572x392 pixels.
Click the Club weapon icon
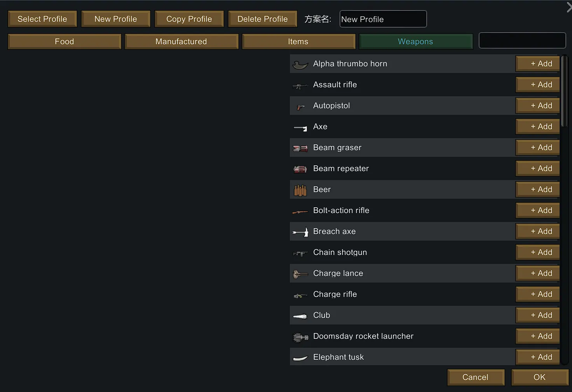300,316
